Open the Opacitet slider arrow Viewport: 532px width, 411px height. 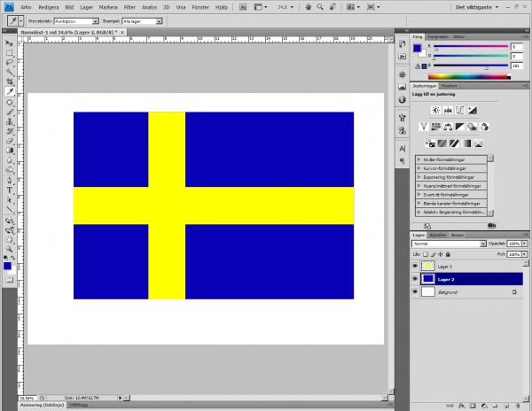[x=525, y=244]
